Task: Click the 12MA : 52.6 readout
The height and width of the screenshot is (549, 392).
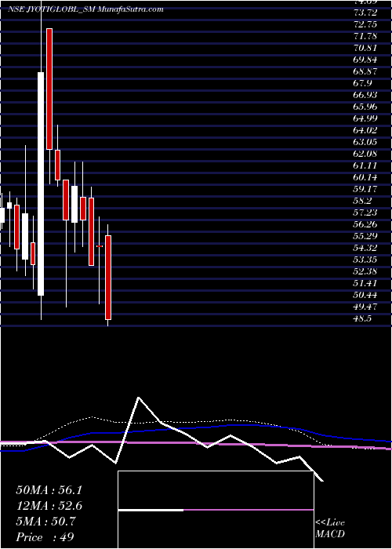Action: pos(49,506)
